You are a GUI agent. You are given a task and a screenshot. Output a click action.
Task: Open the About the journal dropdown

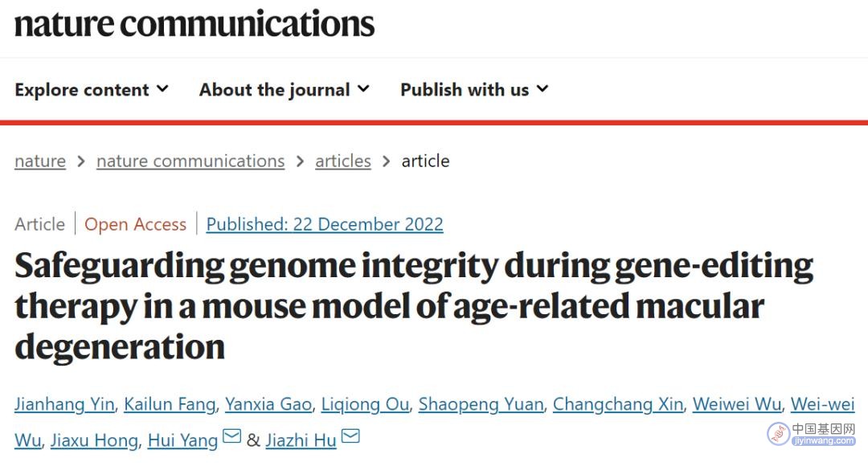coord(284,90)
